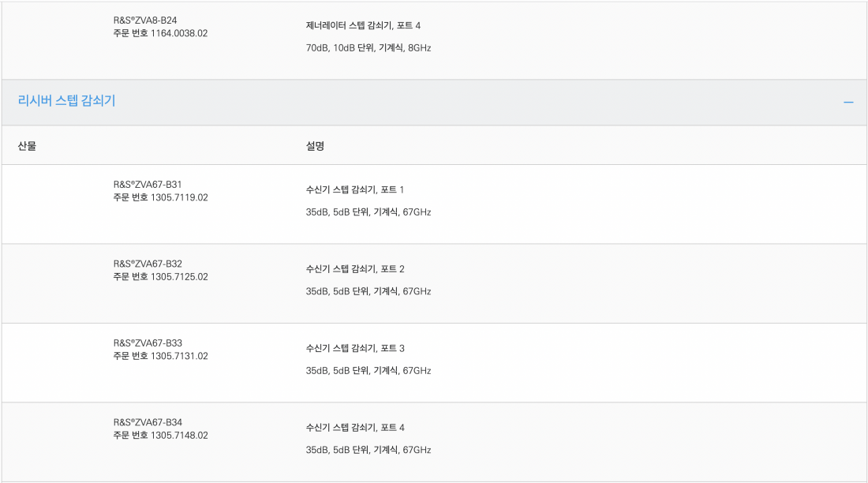Click description 수신기 스텝 감쇠기, 포트 2
Viewport: 868px width, 483px height.
coord(355,269)
